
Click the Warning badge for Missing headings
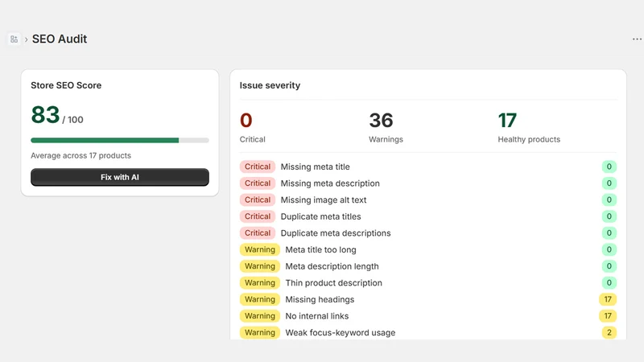260,299
